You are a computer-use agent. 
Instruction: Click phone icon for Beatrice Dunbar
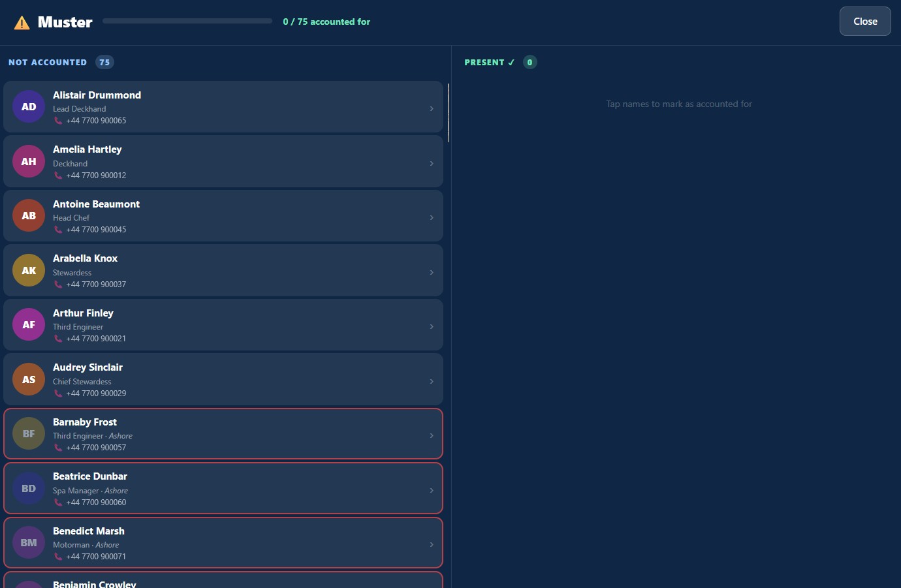point(58,503)
